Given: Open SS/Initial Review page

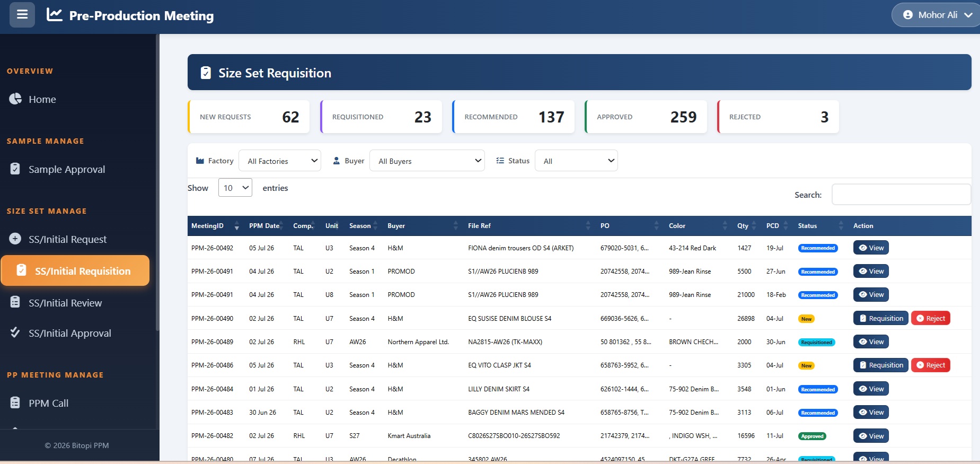Looking at the screenshot, I should click(x=65, y=303).
